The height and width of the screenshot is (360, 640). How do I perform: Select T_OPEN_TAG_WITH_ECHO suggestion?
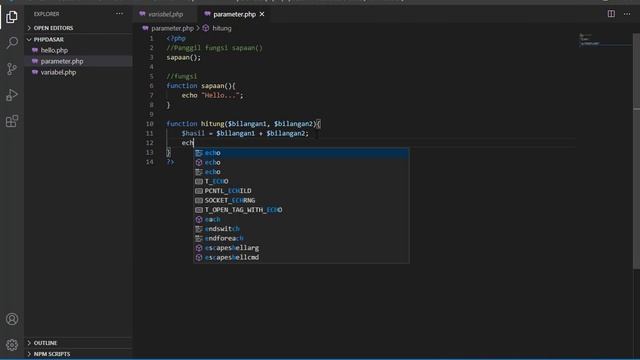301,210
